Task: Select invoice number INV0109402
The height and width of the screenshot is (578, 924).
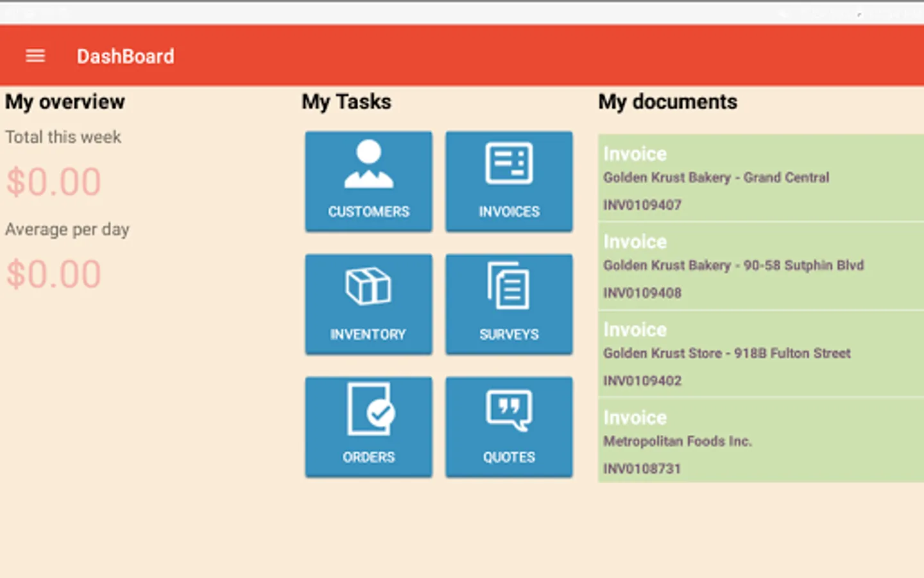Action: [642, 381]
